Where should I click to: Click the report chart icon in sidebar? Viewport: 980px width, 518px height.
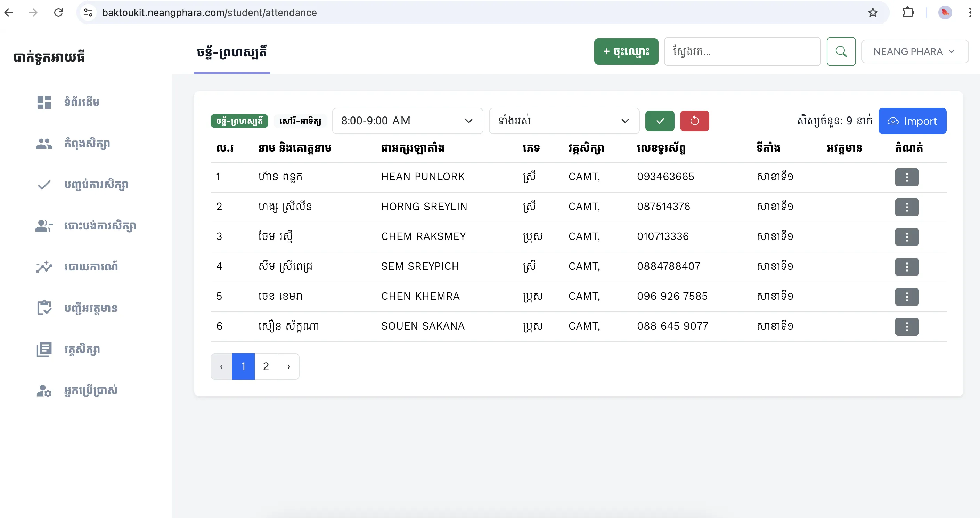(44, 267)
